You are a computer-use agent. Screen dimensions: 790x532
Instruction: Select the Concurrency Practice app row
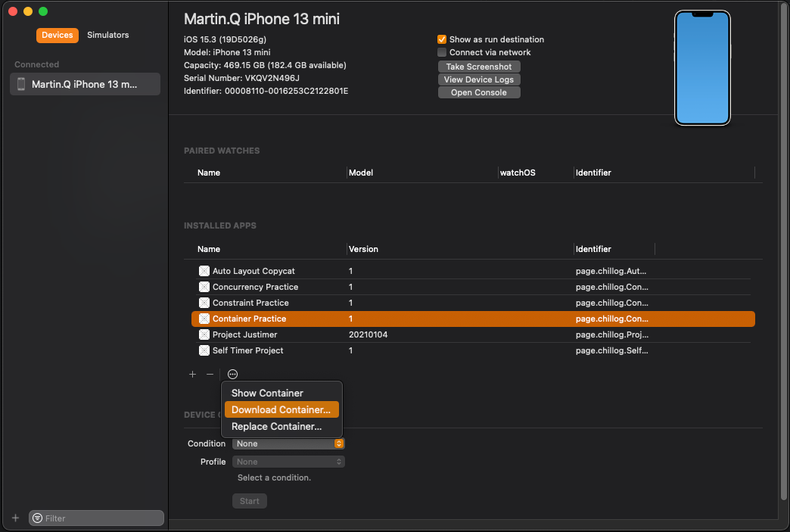473,287
